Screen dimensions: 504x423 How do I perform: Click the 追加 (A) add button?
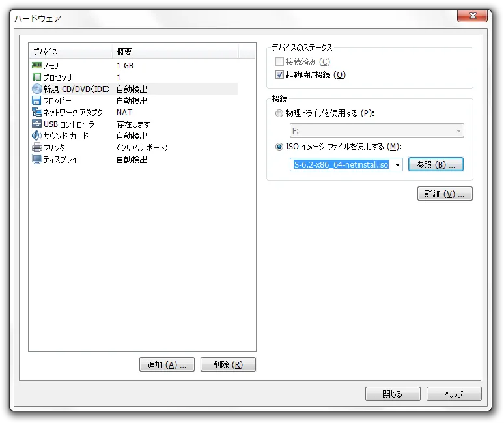point(167,364)
